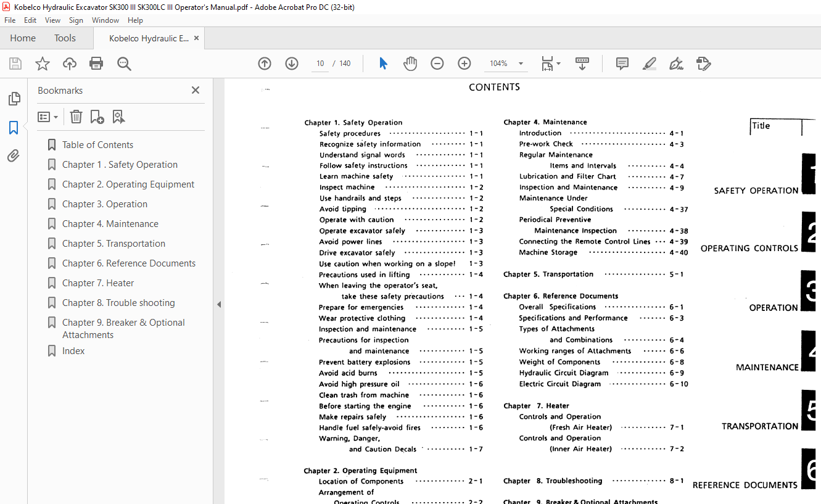Jump to Chapter 5. Transportation bookmark

[x=113, y=244]
